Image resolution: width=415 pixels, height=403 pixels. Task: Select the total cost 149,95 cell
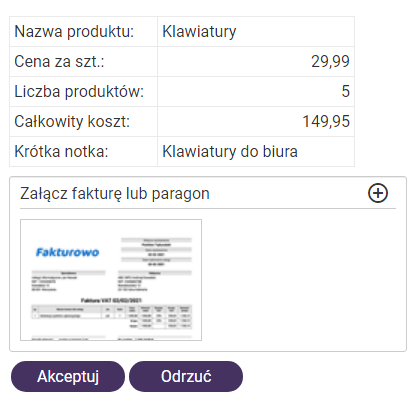point(256,122)
